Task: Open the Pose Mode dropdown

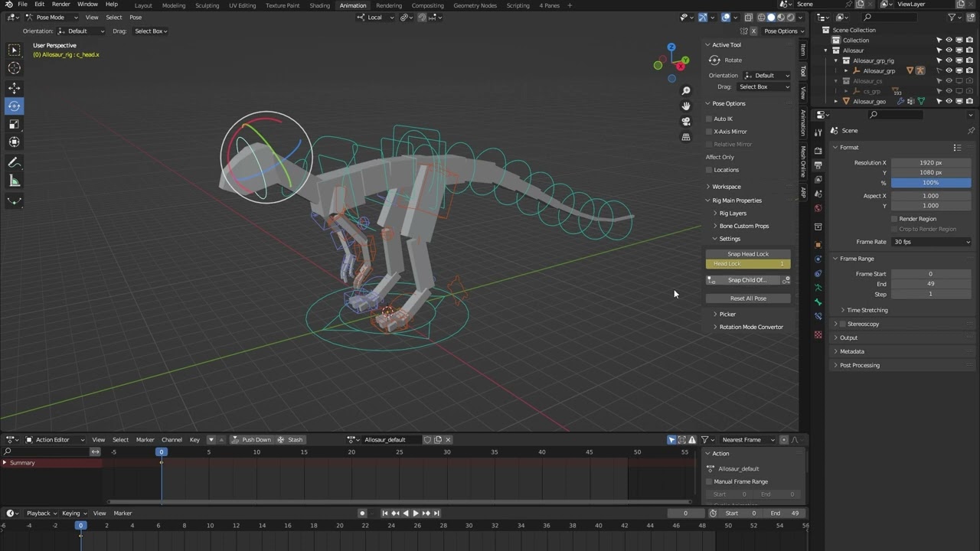Action: (x=52, y=17)
